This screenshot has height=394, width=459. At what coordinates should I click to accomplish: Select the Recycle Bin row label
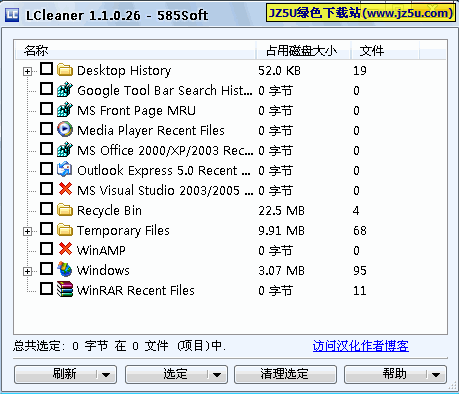(109, 210)
